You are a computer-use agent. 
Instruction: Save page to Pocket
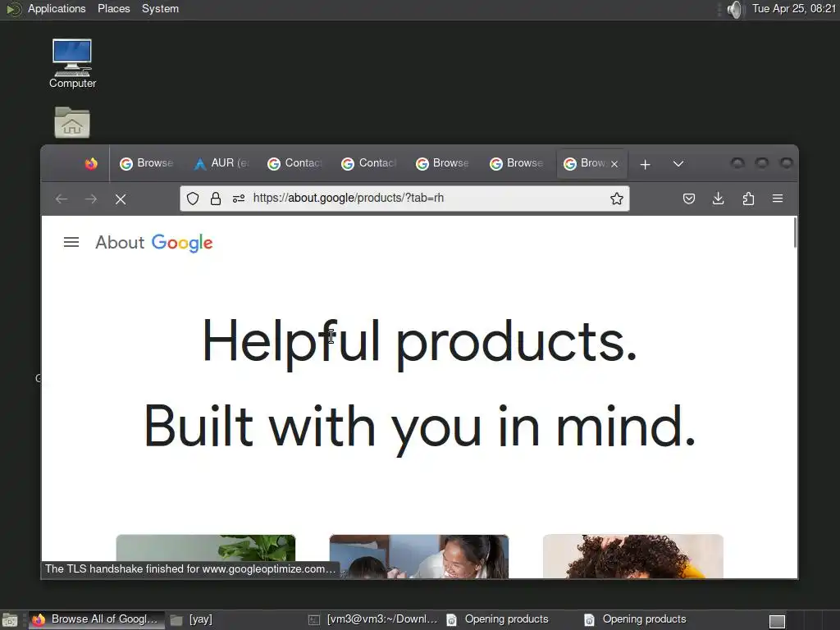coord(689,199)
